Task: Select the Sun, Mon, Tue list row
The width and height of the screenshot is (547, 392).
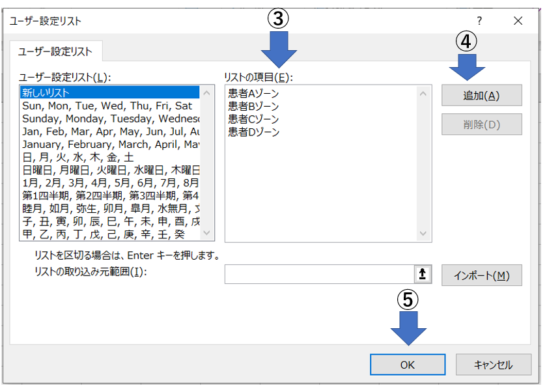Action: 109,105
